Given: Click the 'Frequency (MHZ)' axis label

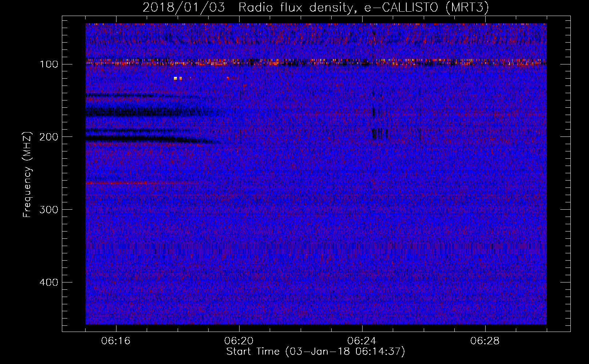Looking at the screenshot, I should [x=27, y=174].
